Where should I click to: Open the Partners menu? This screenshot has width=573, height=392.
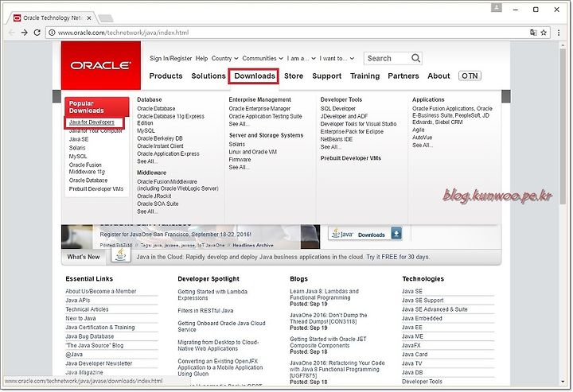(403, 76)
